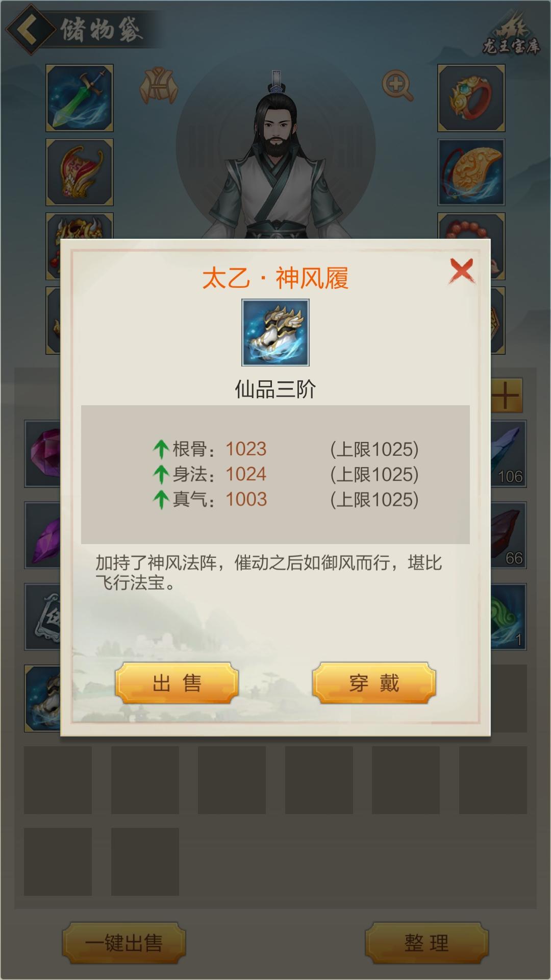Tap the green sword weapon slot

click(80, 98)
